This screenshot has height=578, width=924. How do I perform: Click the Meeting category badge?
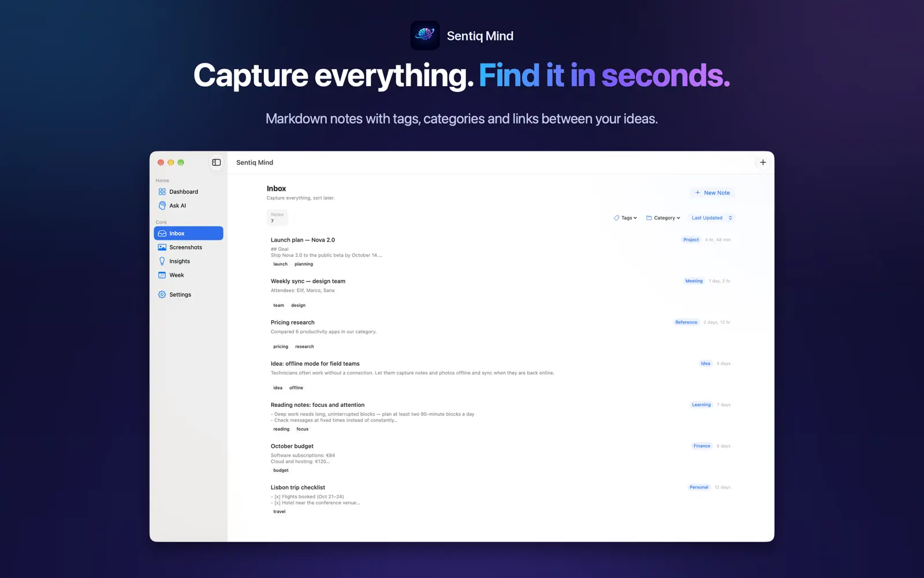694,281
